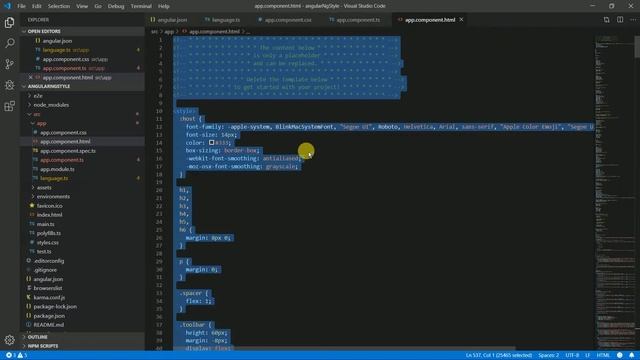Screen dimensions: 640x360
Task: Click the errors and warnings status bar indicator
Action: [x=16, y=355]
